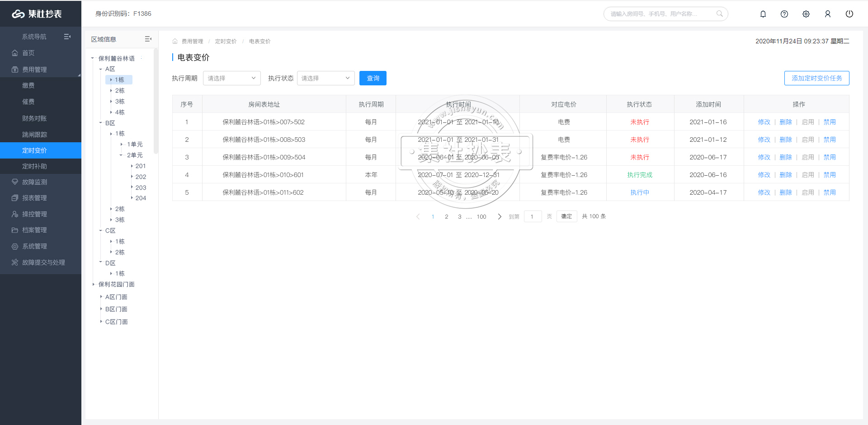The width and height of the screenshot is (868, 425).
Task: Open settings gear icon in header
Action: 806,14
